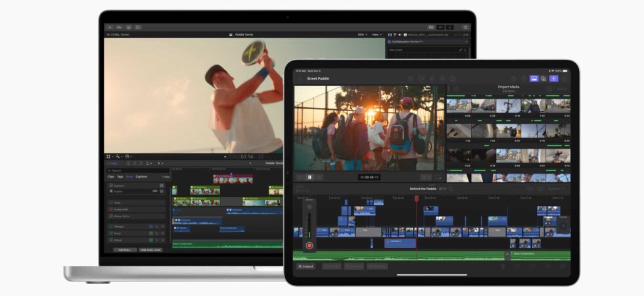Viewport: 644px width, 296px height.
Task: Click the import media arrow icon
Action: coord(110,27)
